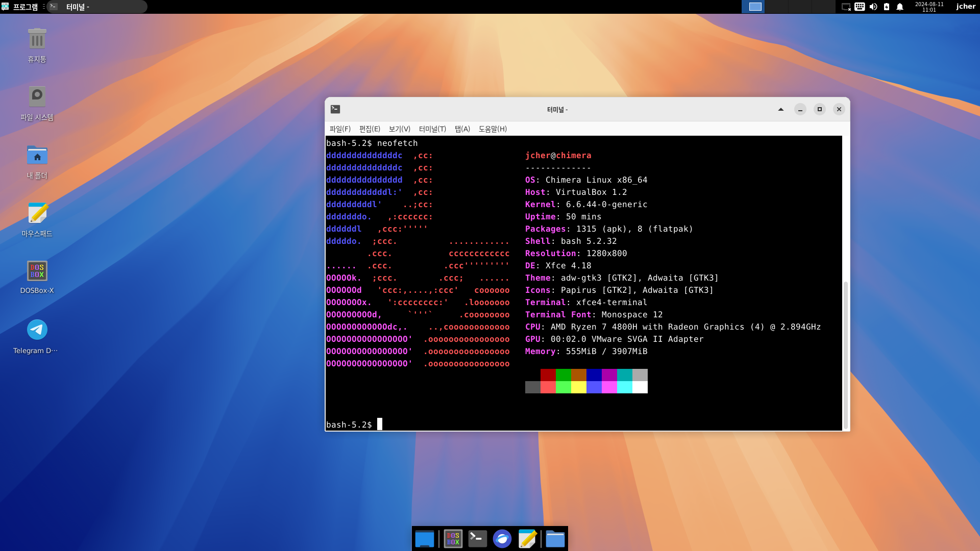
Task: Switch to the first active workspace
Action: (x=753, y=7)
